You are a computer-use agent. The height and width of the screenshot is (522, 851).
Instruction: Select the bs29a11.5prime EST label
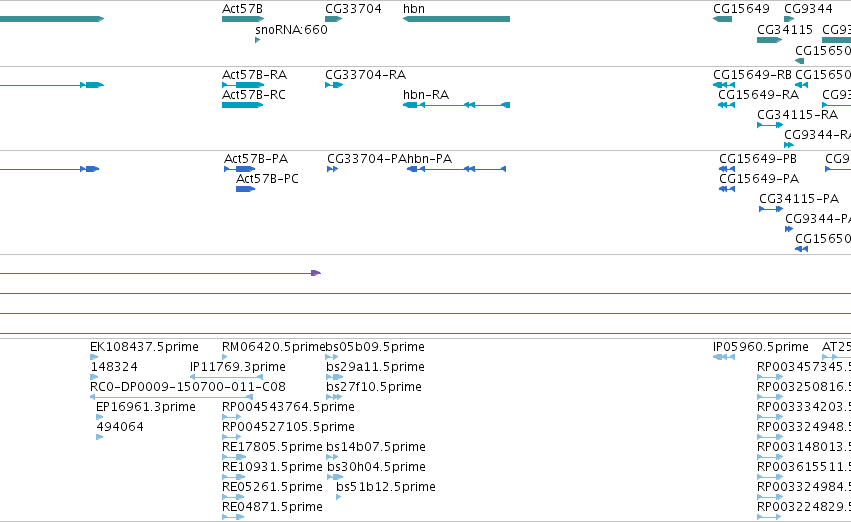coord(376,366)
